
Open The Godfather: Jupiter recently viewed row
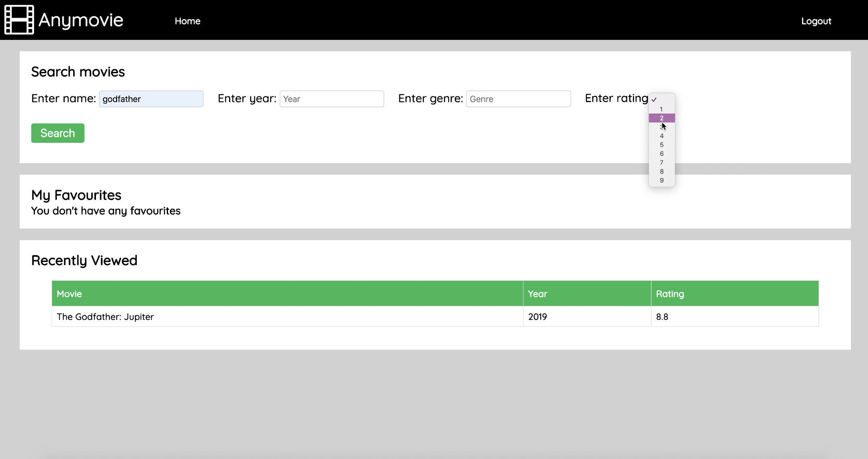pyautogui.click(x=105, y=317)
